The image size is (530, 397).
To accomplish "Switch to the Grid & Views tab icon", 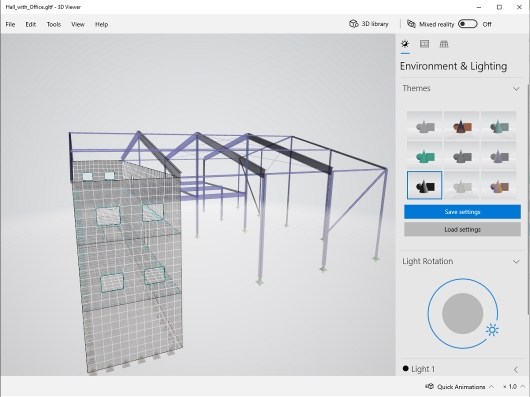I will 444,44.
